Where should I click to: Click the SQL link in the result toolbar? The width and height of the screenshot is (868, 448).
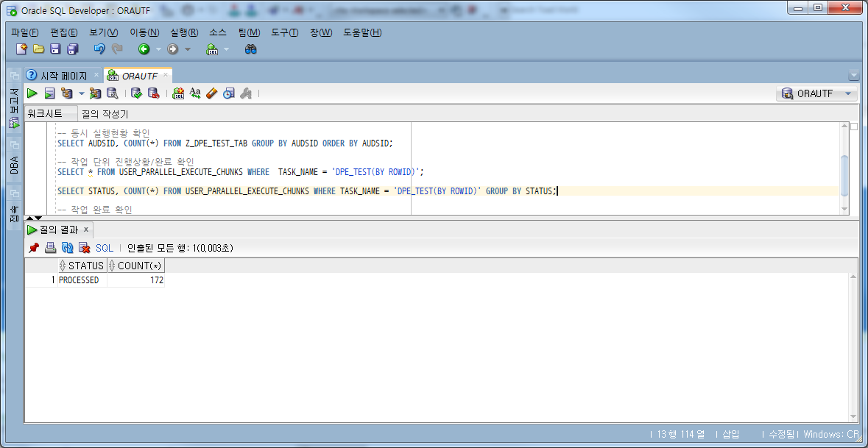(x=104, y=249)
